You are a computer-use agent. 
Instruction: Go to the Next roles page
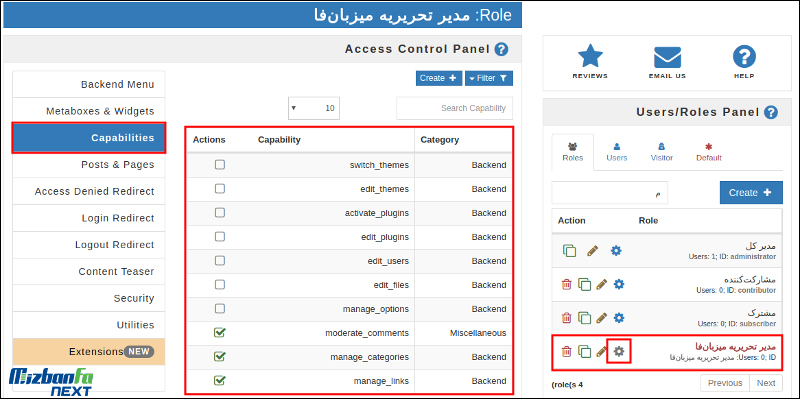(766, 383)
